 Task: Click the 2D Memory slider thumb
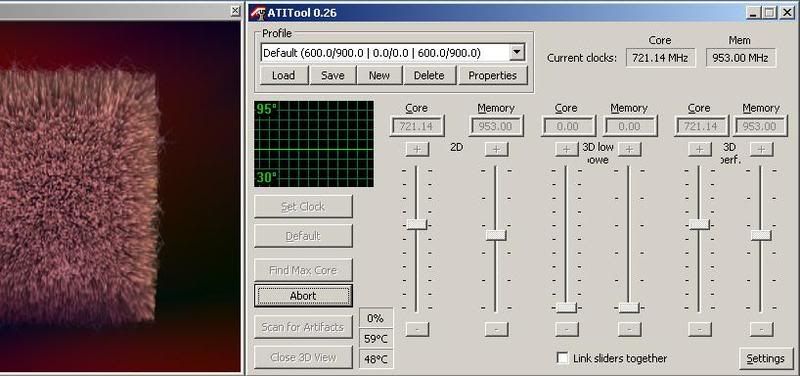point(496,235)
